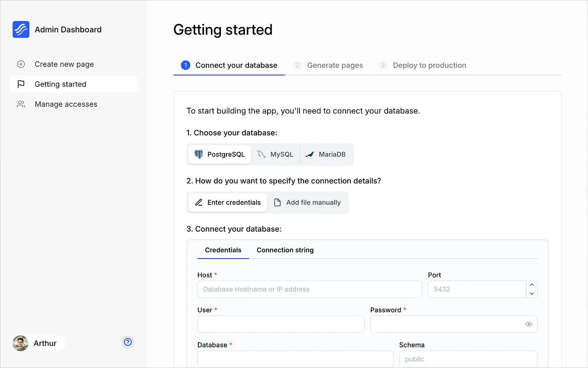Select the MySQL database option

(x=276, y=154)
